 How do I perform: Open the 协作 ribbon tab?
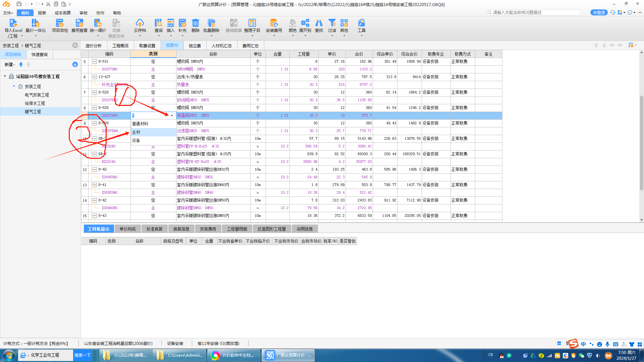tap(100, 13)
